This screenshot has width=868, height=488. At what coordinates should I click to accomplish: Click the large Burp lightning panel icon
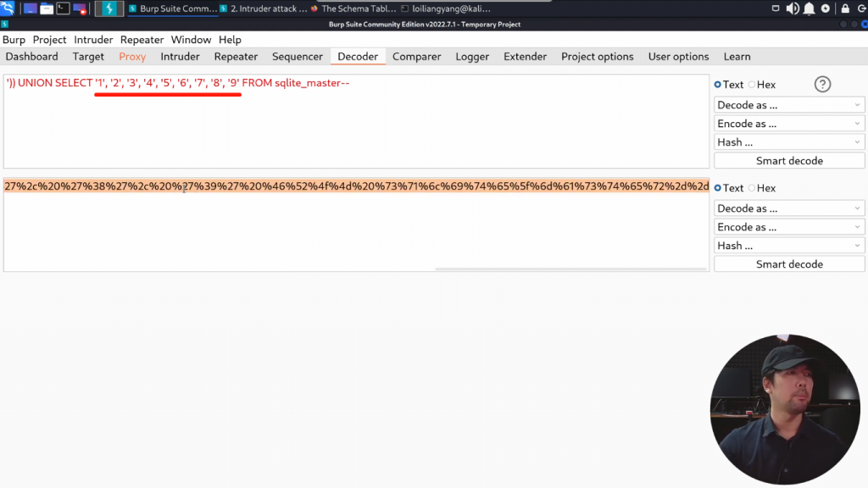(x=109, y=8)
